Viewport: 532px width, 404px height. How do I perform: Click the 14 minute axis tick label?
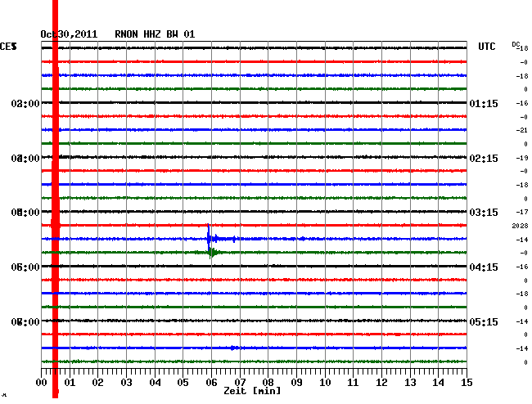point(438,383)
